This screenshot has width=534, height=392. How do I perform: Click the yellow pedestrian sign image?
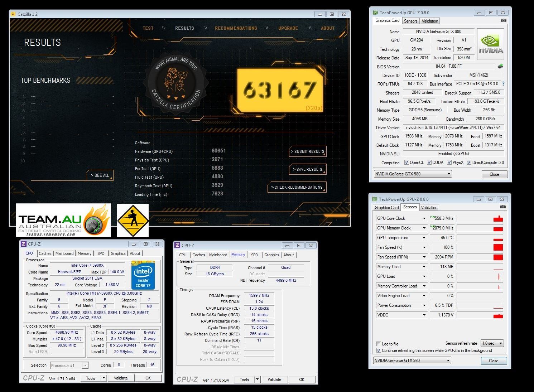coord(133,221)
